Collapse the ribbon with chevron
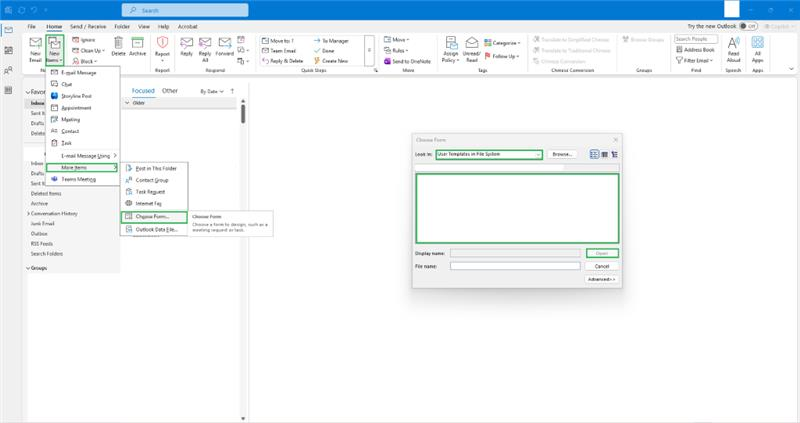 pyautogui.click(x=791, y=68)
